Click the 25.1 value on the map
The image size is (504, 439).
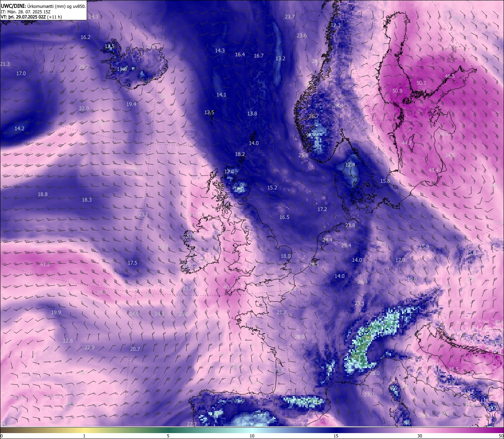(359, 304)
